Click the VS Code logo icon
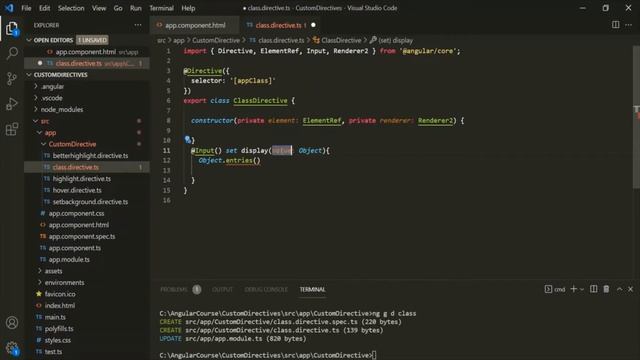This screenshot has height=360, width=640. tap(9, 8)
